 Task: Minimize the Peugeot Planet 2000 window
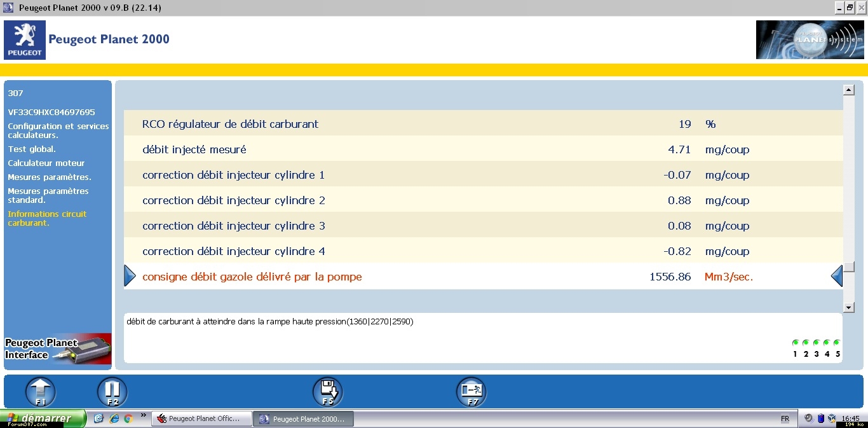tap(839, 8)
